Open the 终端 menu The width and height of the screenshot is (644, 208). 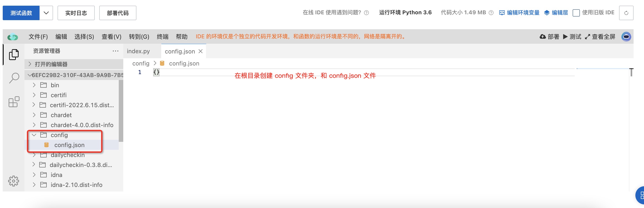[162, 37]
